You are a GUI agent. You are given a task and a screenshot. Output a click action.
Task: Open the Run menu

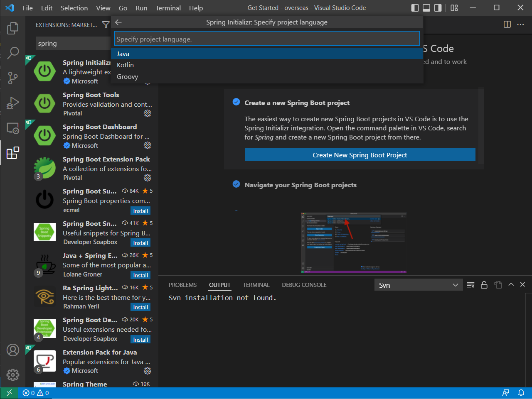coord(141,8)
